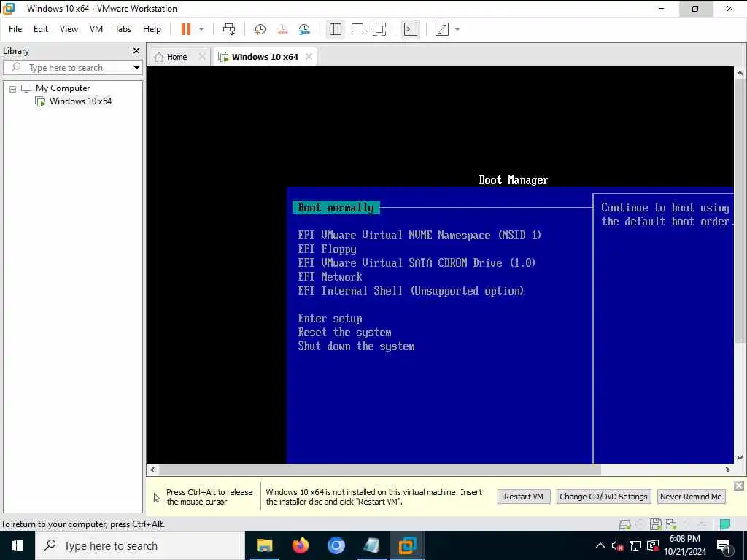Show hidden system tray icons chevron
Image resolution: width=747 pixels, height=560 pixels.
(600, 545)
